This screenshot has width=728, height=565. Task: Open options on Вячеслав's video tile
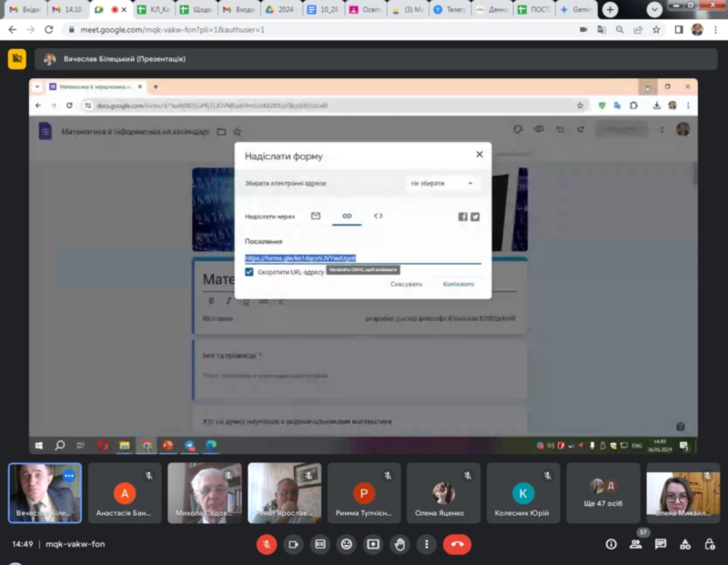point(68,476)
